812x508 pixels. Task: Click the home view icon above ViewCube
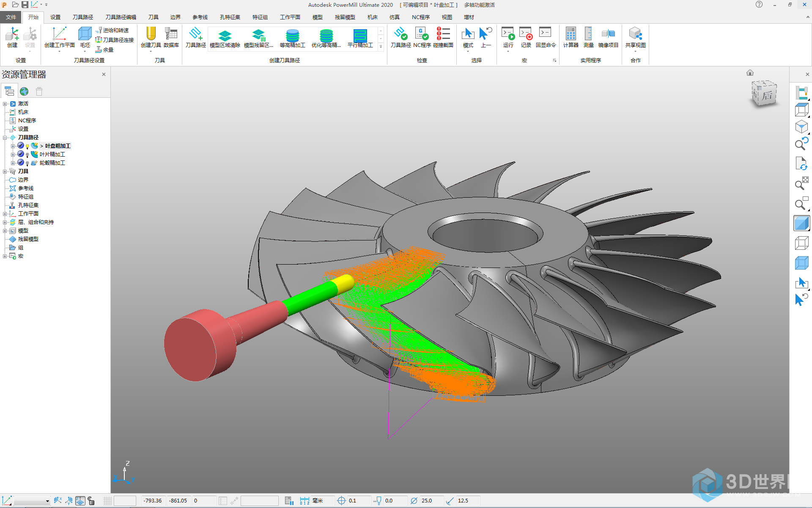tap(750, 73)
